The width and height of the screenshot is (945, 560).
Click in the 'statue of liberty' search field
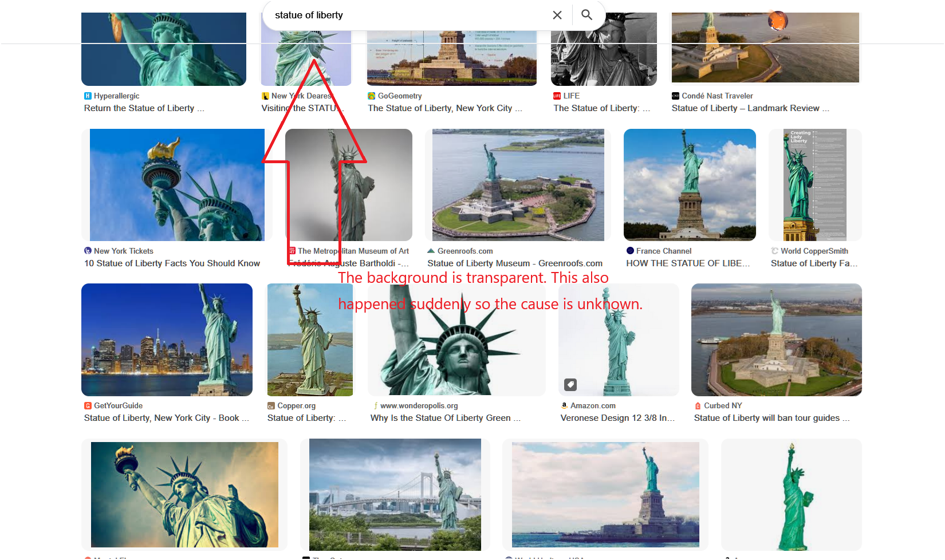tap(407, 15)
